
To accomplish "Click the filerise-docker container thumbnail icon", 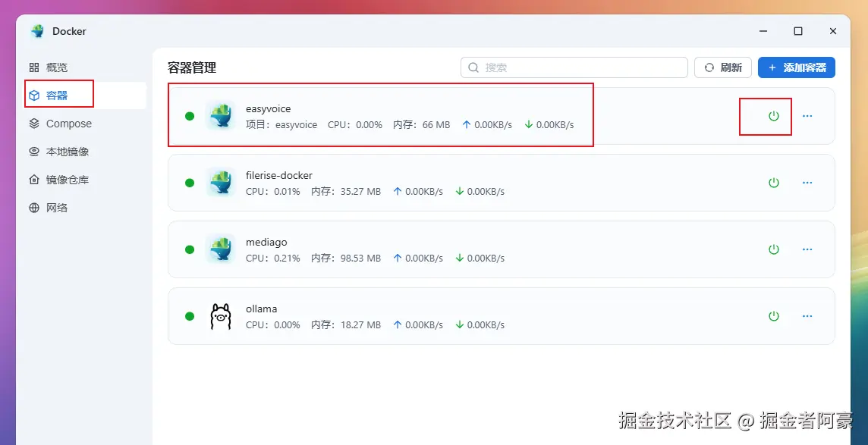I will pos(220,183).
